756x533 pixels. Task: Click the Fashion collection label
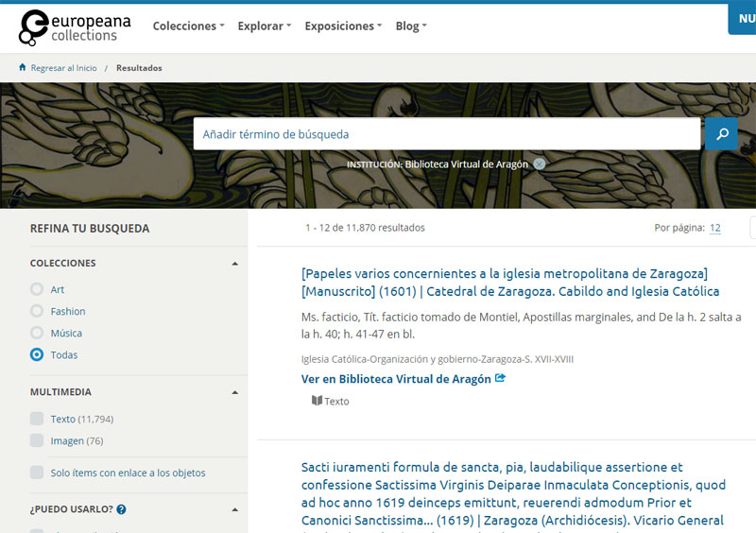(68, 311)
